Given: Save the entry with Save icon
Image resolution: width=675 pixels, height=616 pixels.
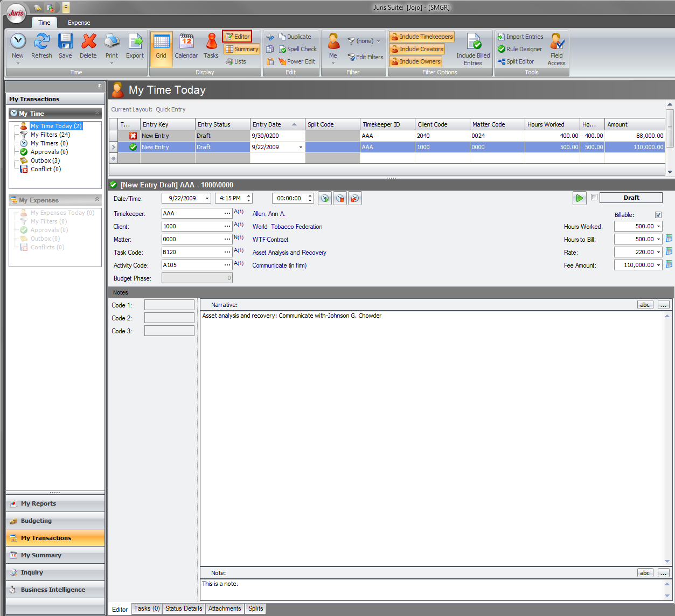Looking at the screenshot, I should [65, 42].
